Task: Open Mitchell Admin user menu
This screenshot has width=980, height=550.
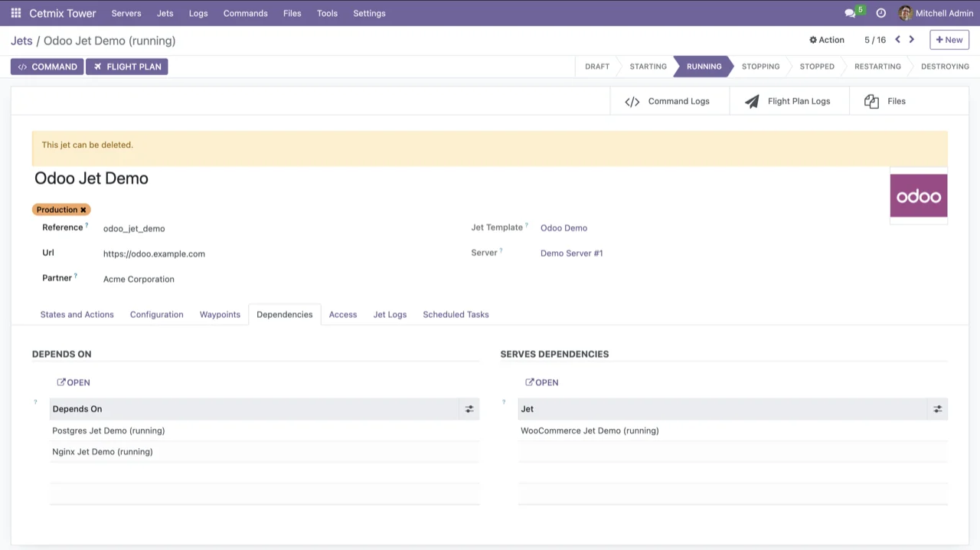Action: coord(936,13)
